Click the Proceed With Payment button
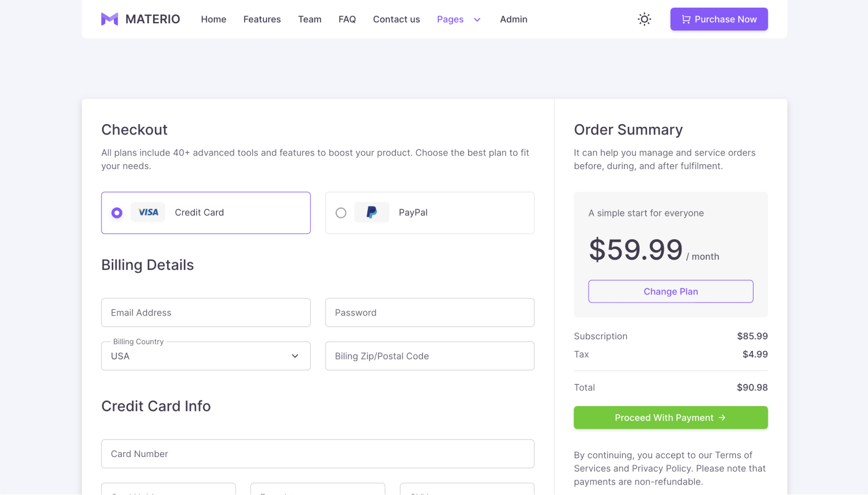 671,418
